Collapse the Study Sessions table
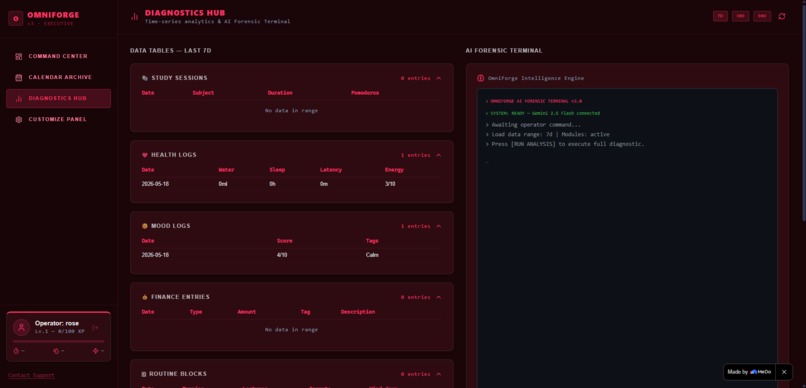 point(438,78)
